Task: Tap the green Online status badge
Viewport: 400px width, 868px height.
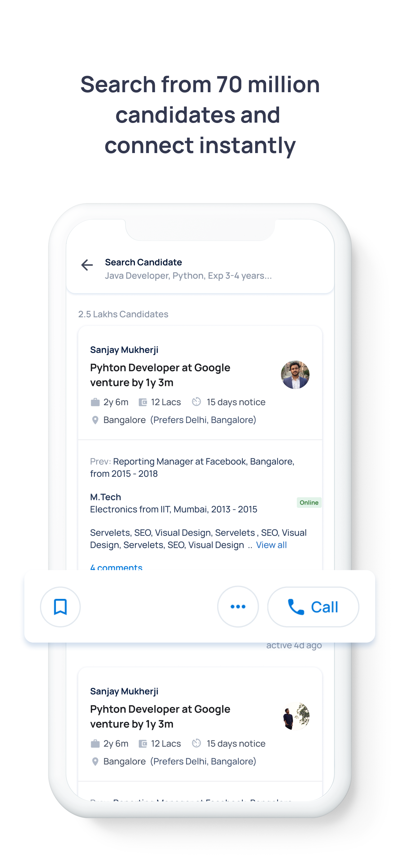Action: pyautogui.click(x=309, y=502)
